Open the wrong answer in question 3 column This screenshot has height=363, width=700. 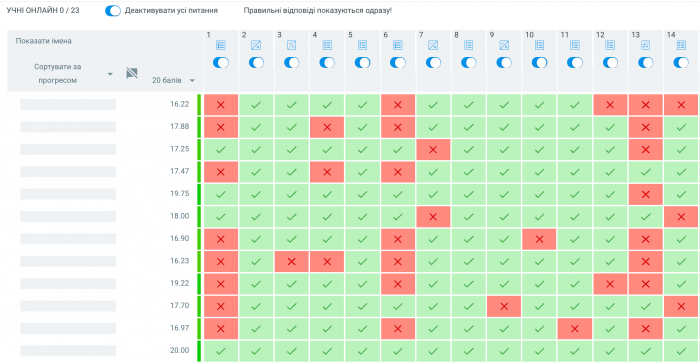(292, 262)
